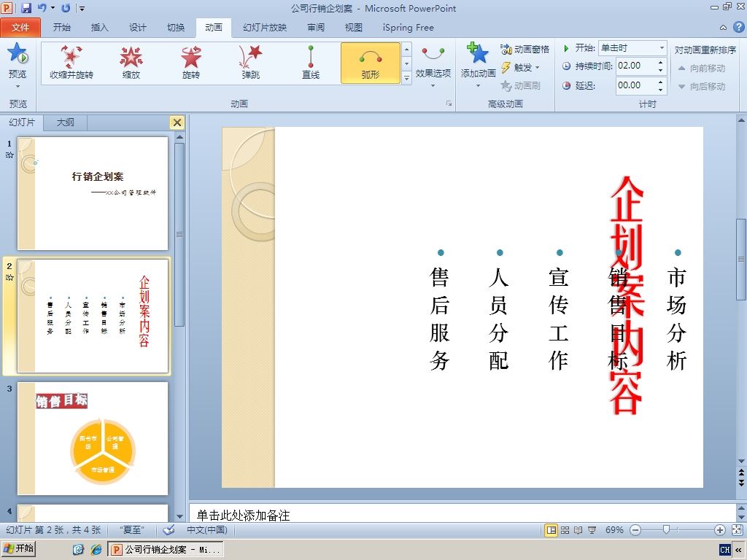747x560 pixels.
Task: Switch to the 切换 transitions tab
Action: click(x=176, y=28)
